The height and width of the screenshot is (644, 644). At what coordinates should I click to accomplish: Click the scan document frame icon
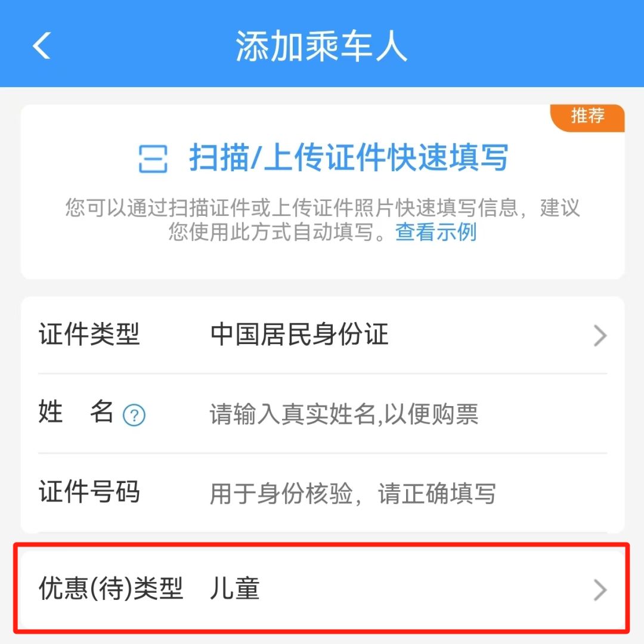pyautogui.click(x=153, y=159)
